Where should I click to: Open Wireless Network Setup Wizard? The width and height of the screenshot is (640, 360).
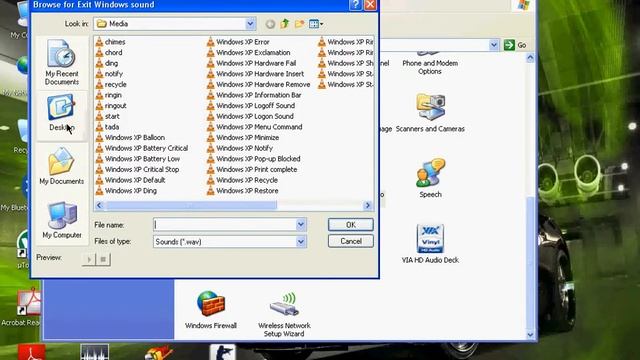pos(284,314)
